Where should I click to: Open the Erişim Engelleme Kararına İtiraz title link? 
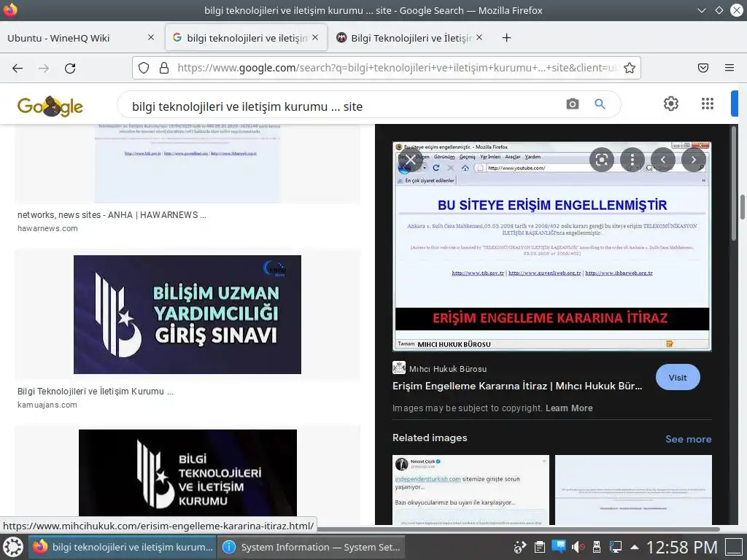click(517, 386)
